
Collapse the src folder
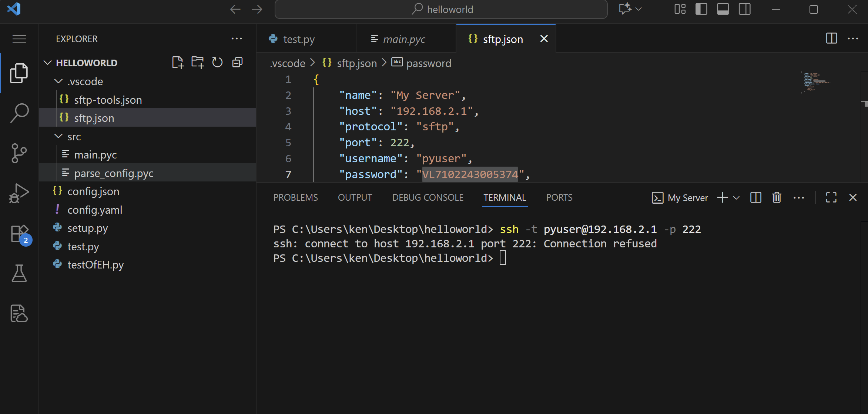pyautogui.click(x=58, y=136)
